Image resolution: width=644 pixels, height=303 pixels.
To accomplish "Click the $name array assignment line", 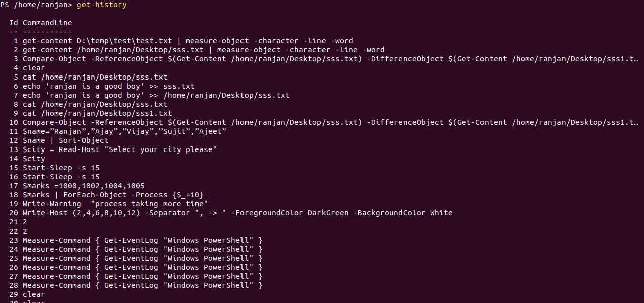I will tap(124, 131).
